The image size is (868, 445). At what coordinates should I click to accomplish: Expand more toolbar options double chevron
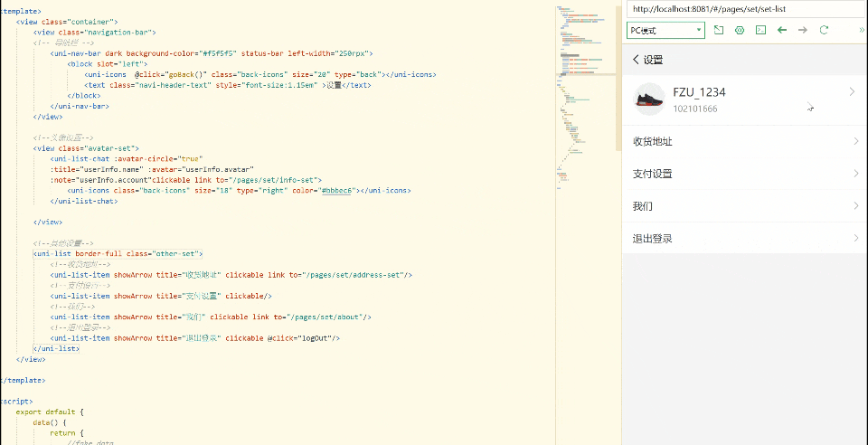click(861, 30)
